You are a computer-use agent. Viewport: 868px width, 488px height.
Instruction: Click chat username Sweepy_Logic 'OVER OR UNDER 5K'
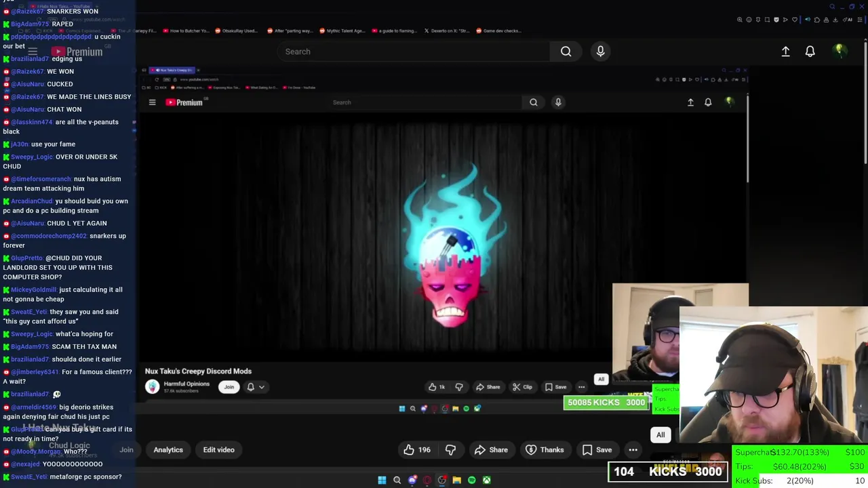click(x=31, y=157)
